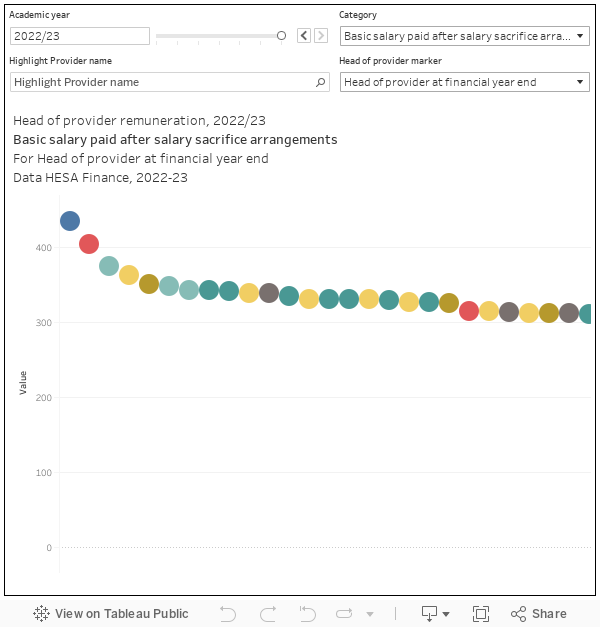The width and height of the screenshot is (600, 627).
Task: Click View on Tableau Public link
Action: 111,614
